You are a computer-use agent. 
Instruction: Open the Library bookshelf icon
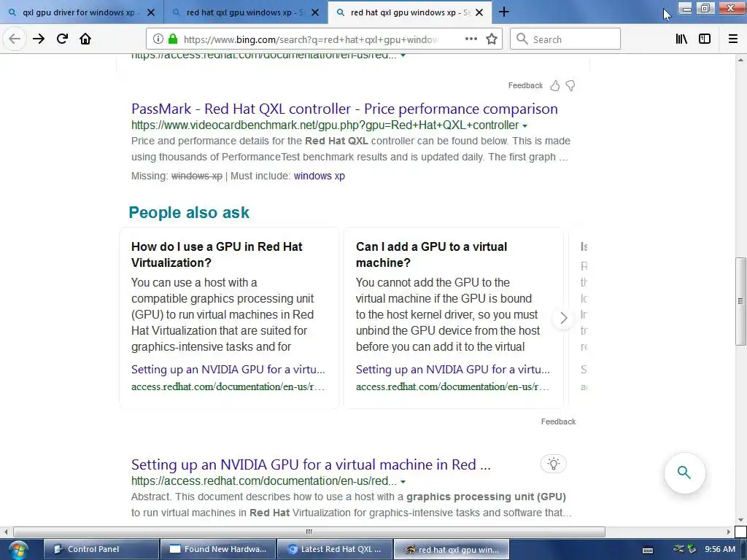click(x=681, y=39)
